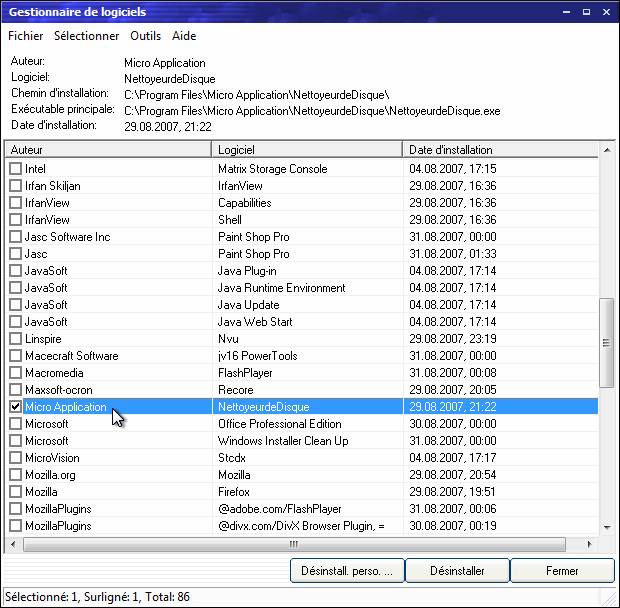The height and width of the screenshot is (608, 620).
Task: Click the date 29.08.2007, 19:51 cell
Action: (x=453, y=492)
